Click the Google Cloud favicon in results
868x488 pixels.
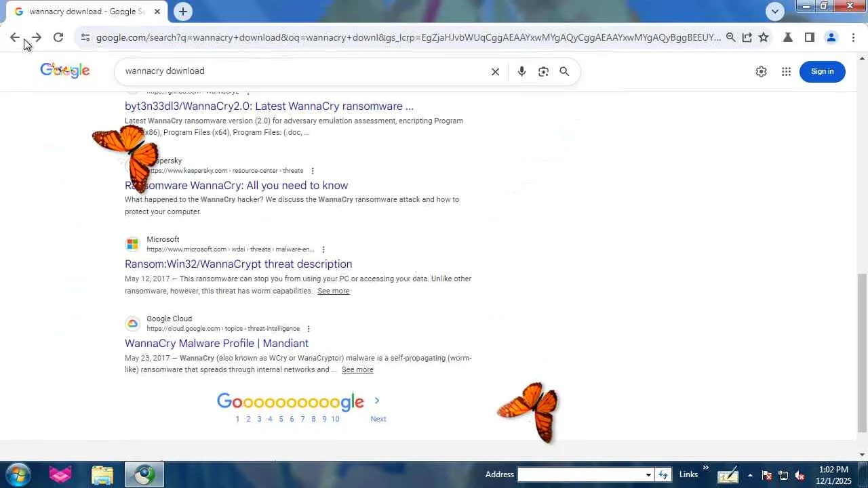(132, 323)
